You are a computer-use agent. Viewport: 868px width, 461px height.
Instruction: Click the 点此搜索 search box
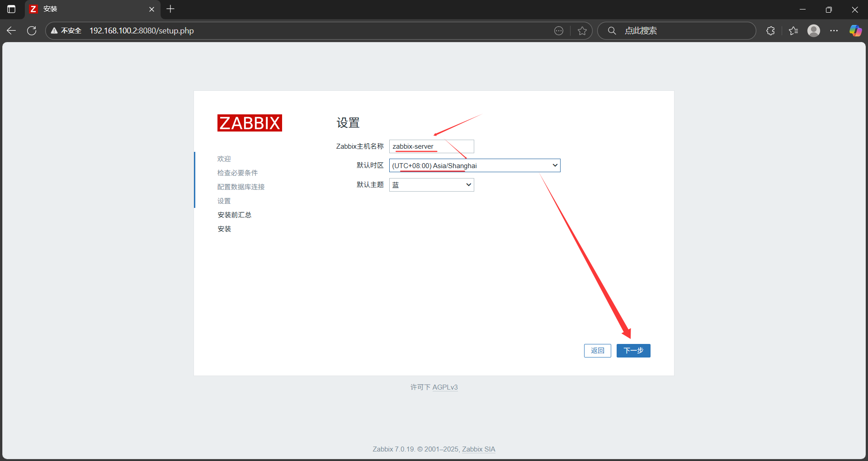677,31
